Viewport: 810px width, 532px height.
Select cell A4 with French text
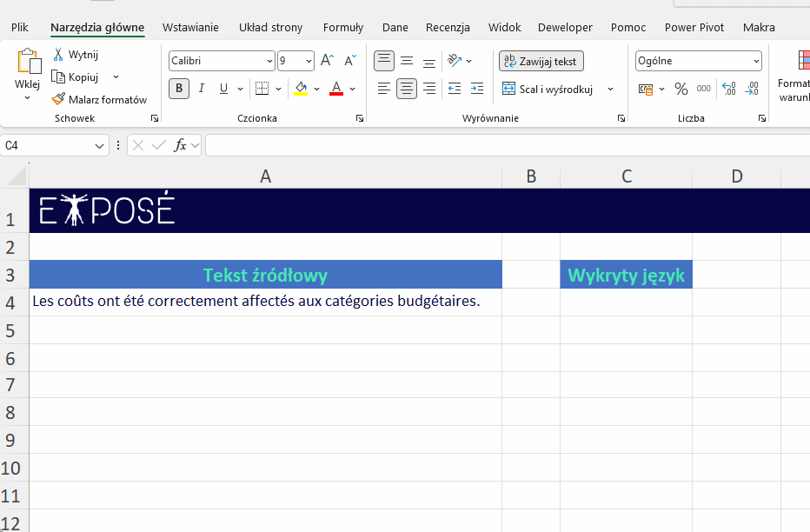click(x=265, y=303)
